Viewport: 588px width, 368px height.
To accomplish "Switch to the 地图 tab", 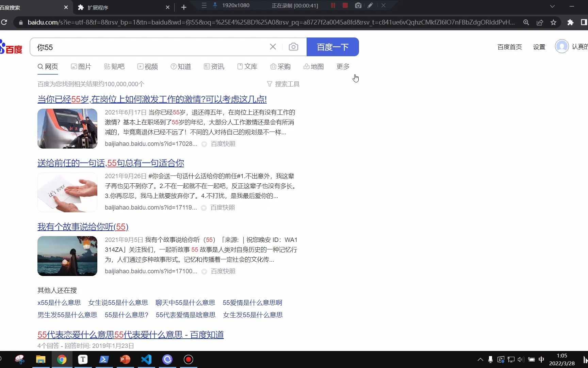I will click(x=314, y=66).
